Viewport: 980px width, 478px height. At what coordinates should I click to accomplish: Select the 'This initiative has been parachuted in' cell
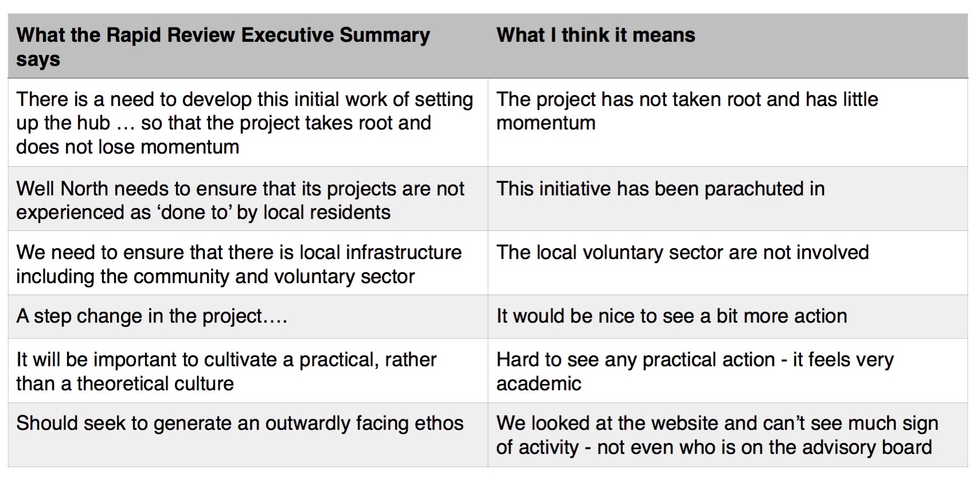tap(660, 189)
